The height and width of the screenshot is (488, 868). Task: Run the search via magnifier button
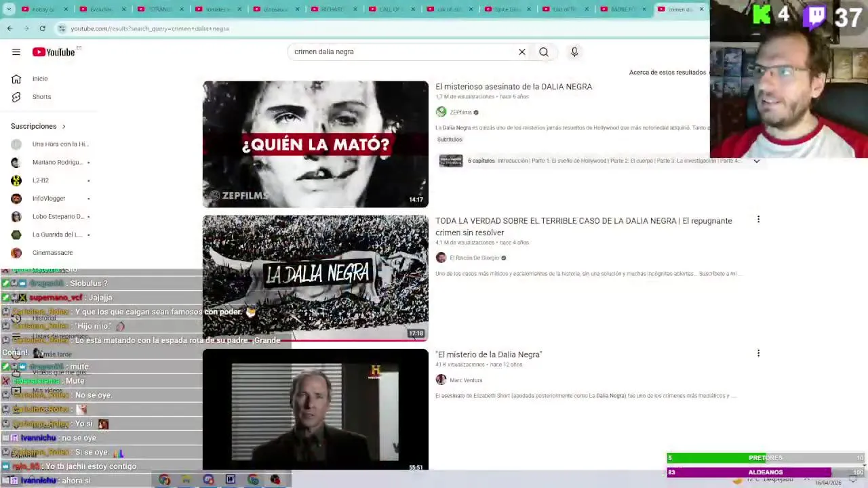[544, 52]
